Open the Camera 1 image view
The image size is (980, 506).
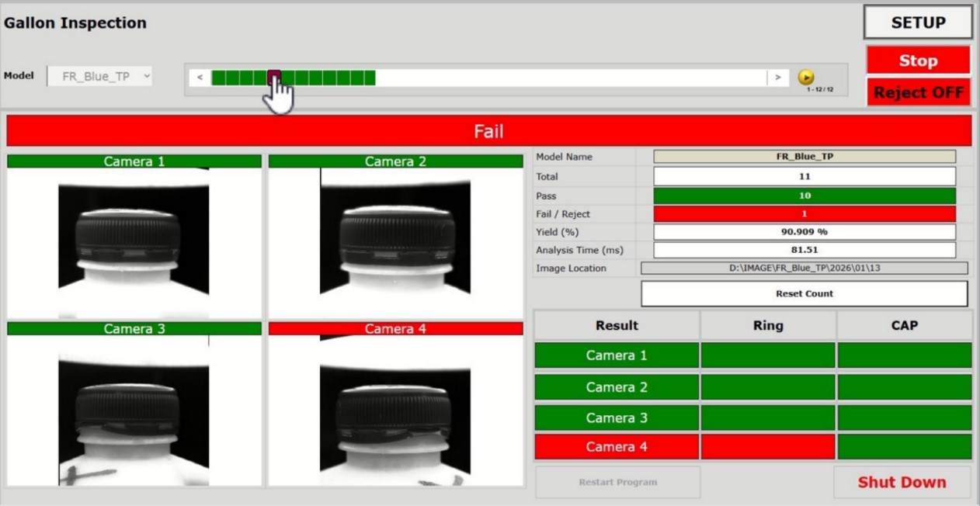click(134, 241)
